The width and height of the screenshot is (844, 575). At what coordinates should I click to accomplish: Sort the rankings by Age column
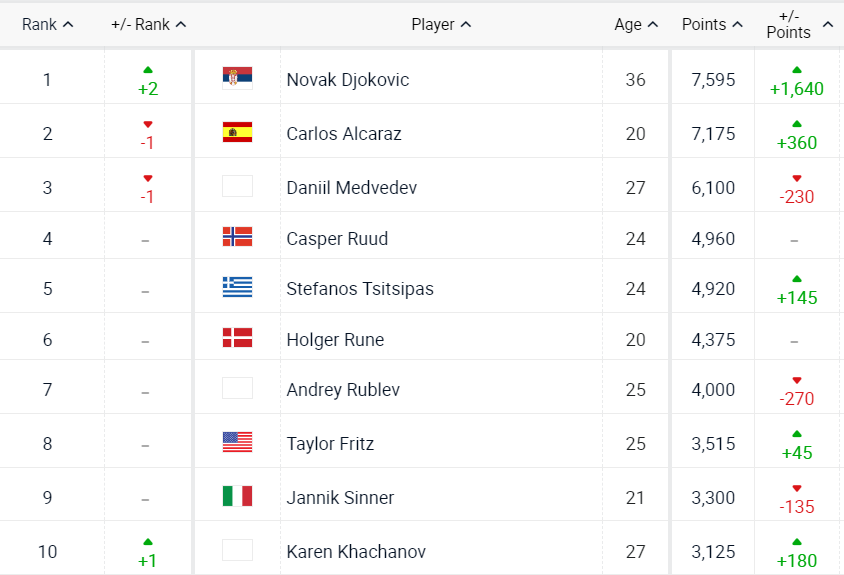coord(636,24)
